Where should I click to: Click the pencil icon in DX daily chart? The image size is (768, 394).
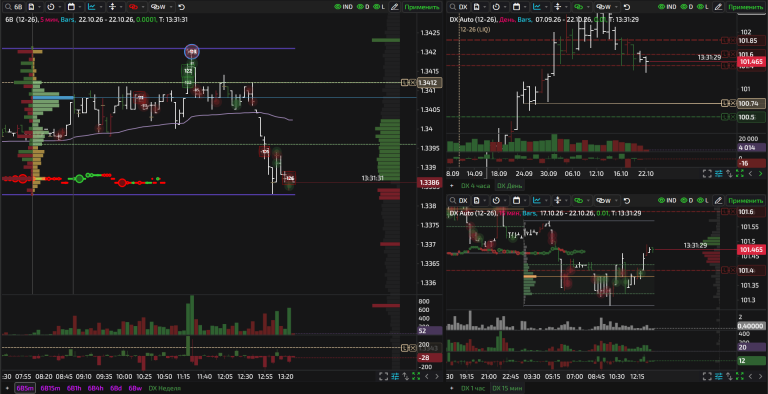[718, 7]
